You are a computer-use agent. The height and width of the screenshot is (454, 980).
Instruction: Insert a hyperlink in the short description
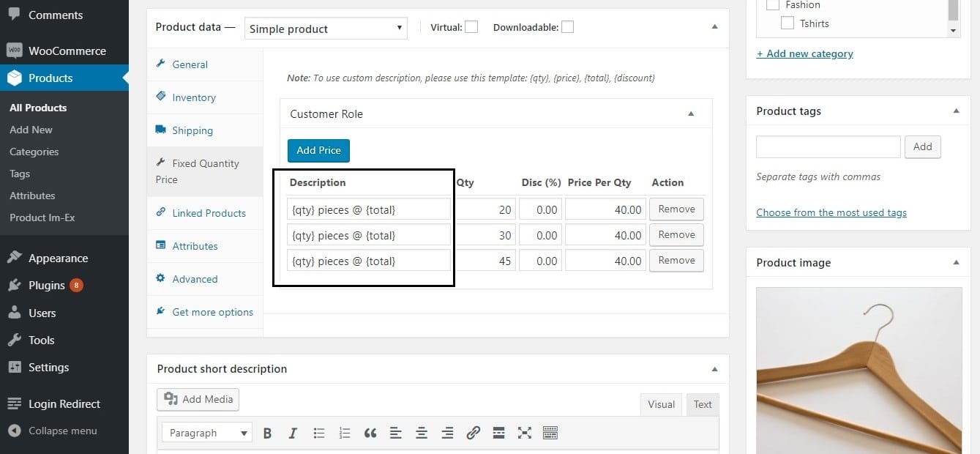click(x=473, y=433)
